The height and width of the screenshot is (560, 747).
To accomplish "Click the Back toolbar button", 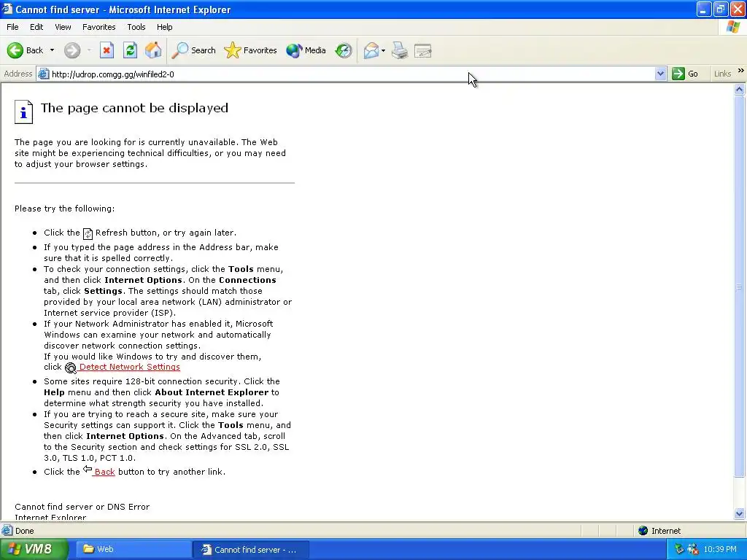I will pyautogui.click(x=26, y=50).
